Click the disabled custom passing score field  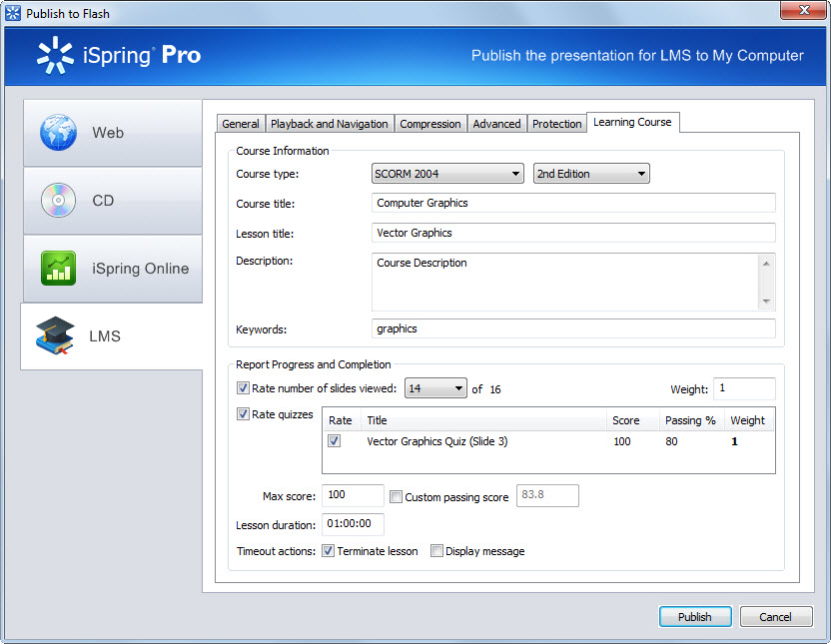(547, 495)
